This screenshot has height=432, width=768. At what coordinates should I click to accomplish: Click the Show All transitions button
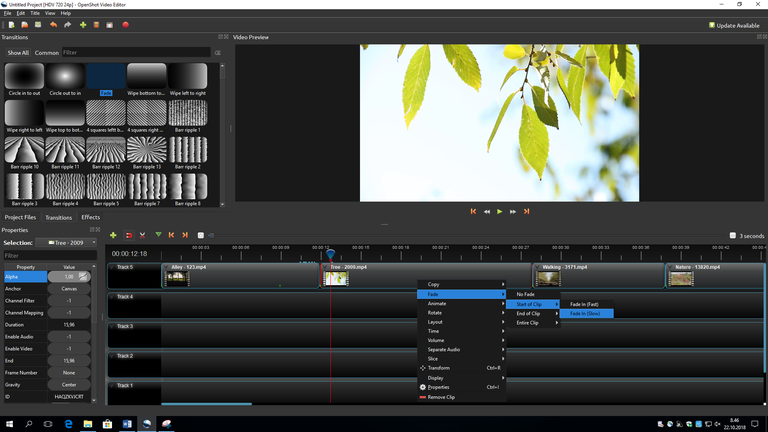pos(18,52)
